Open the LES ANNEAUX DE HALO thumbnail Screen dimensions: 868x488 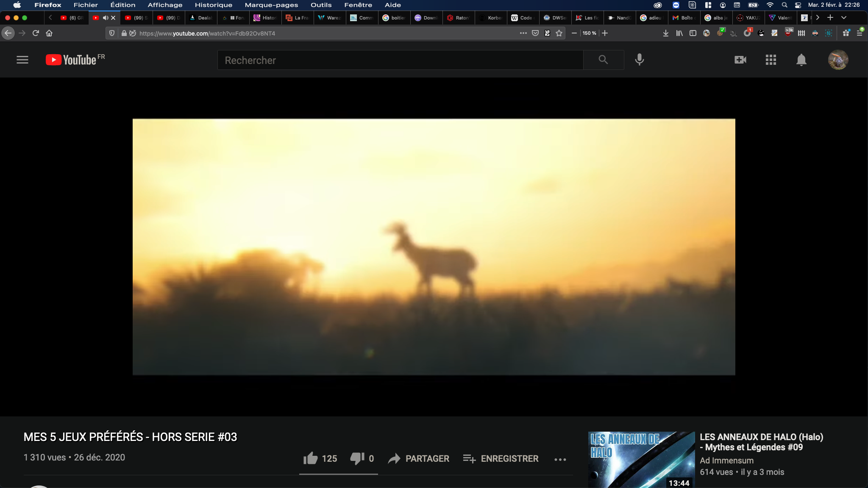click(x=641, y=459)
